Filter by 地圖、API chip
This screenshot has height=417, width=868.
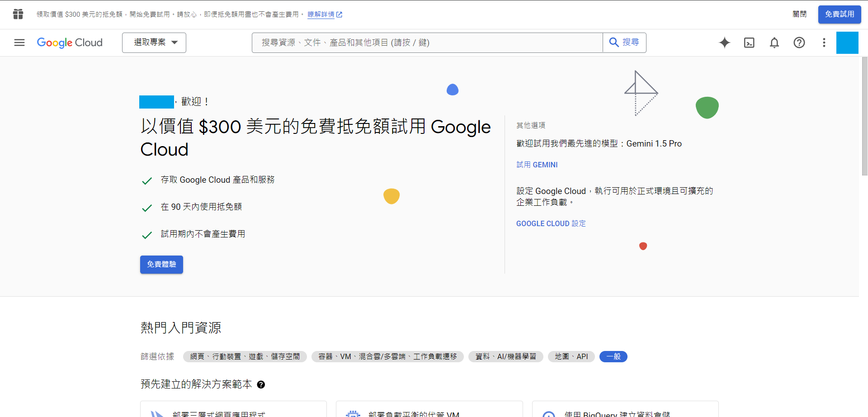click(x=571, y=356)
